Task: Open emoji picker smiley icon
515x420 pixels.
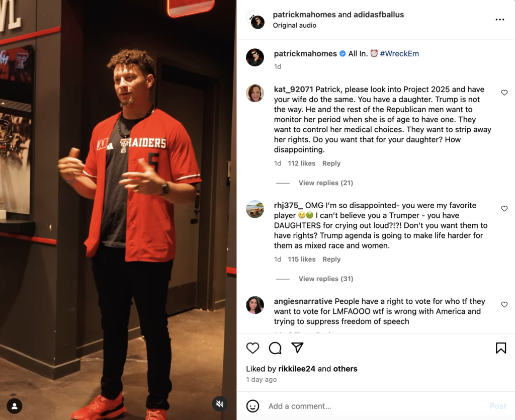Action: coord(252,406)
